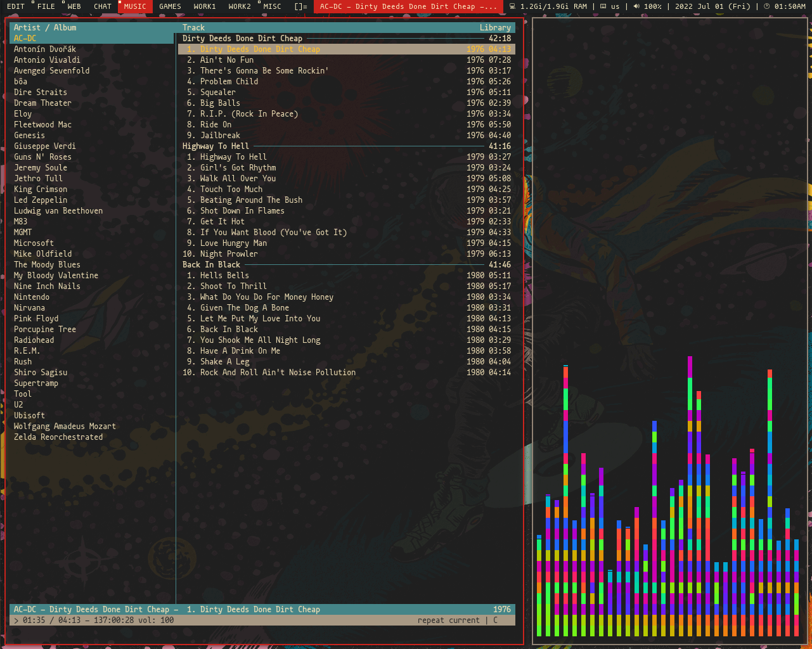Screen dimensions: 812x649
Task: Select the MUSIC workspace tag
Action: (135, 6)
